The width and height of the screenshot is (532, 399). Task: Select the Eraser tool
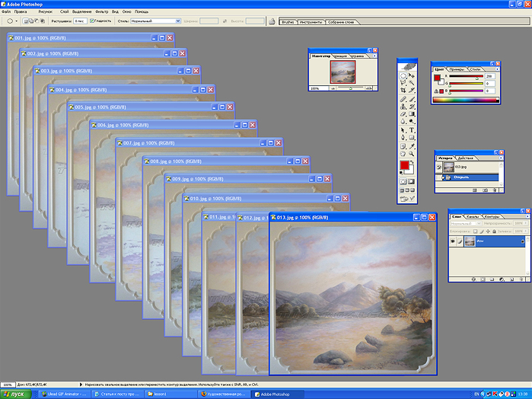pos(403,113)
